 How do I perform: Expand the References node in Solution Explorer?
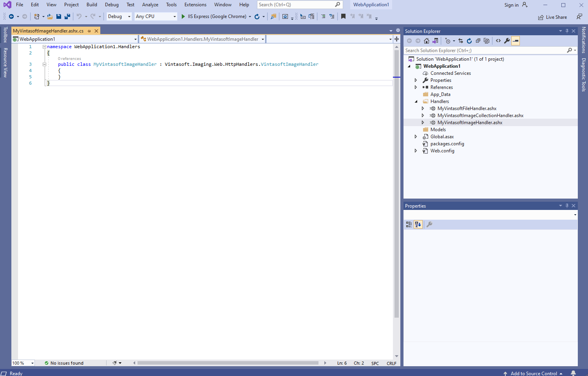pyautogui.click(x=416, y=87)
